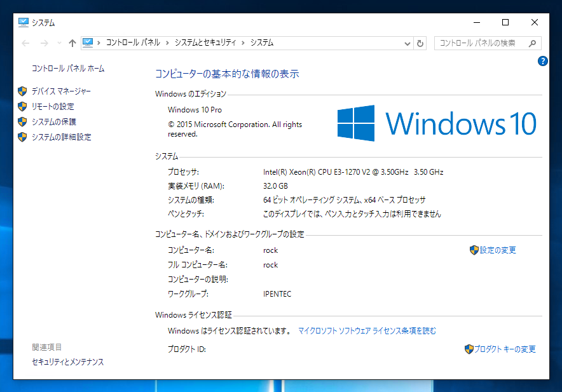
Task: Click the forward navigation arrow
Action: (44, 43)
